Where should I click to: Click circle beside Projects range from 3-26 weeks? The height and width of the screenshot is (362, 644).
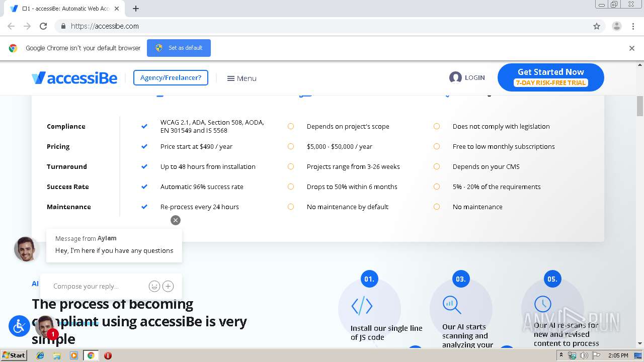(291, 166)
